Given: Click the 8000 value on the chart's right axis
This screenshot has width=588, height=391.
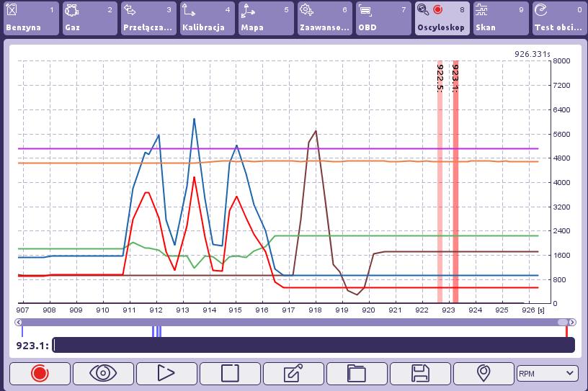Looking at the screenshot, I should coord(561,60).
